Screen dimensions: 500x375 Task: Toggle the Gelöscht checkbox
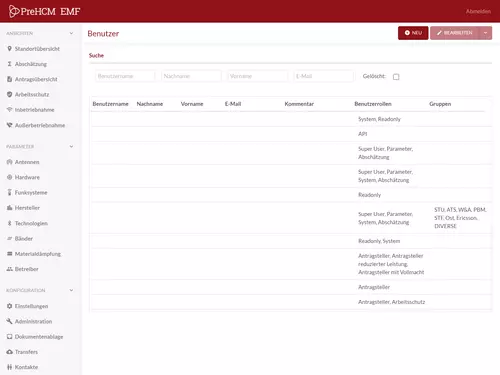396,77
